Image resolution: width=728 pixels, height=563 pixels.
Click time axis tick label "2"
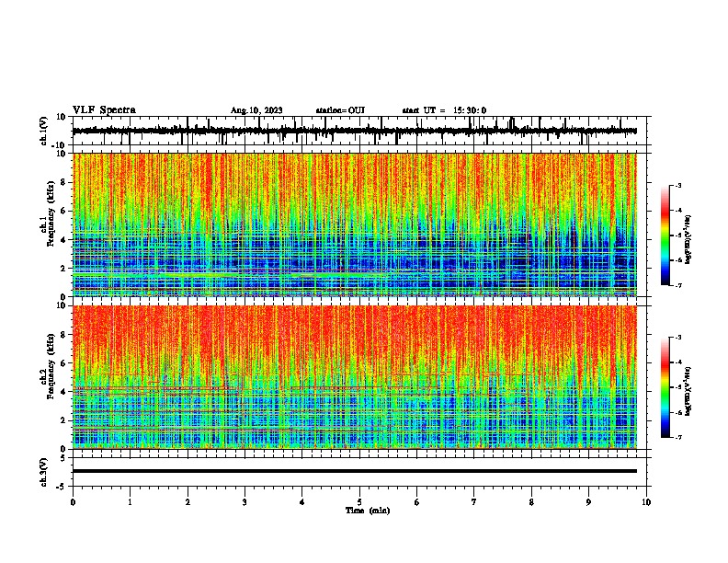188,502
